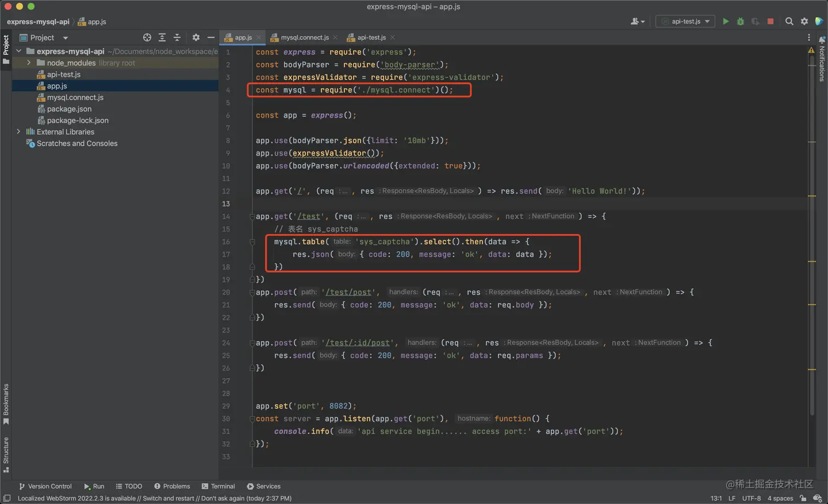Viewport: 828px width, 504px height.
Task: Open Project panel options gear
Action: coord(196,38)
